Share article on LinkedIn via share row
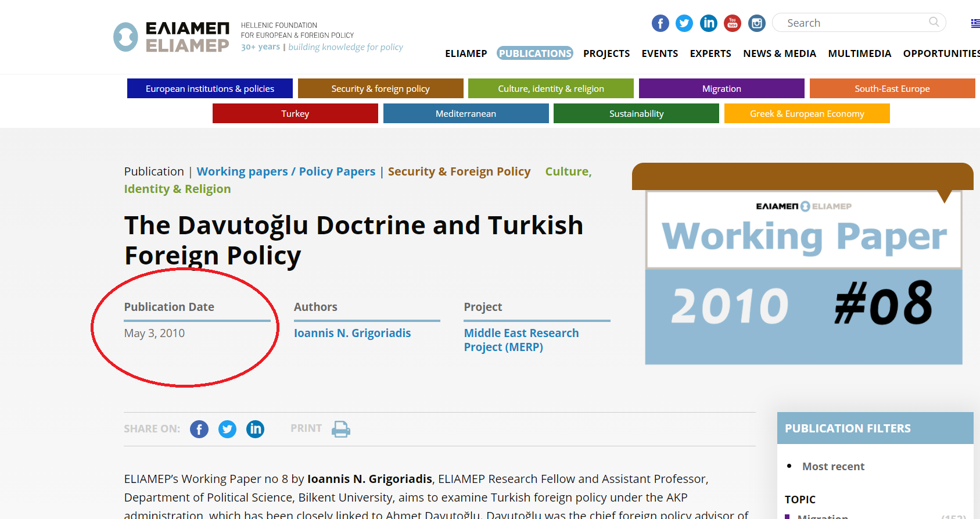The height and width of the screenshot is (519, 980). click(255, 429)
